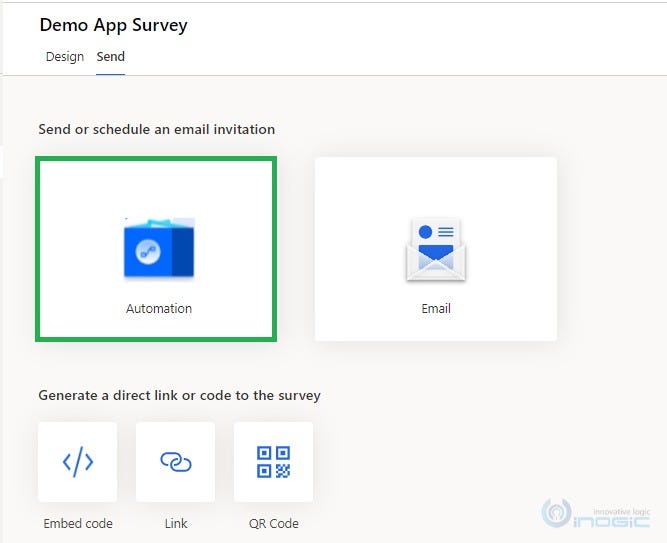This screenshot has width=667, height=543.
Task: Select the Send tab
Action: 111,57
